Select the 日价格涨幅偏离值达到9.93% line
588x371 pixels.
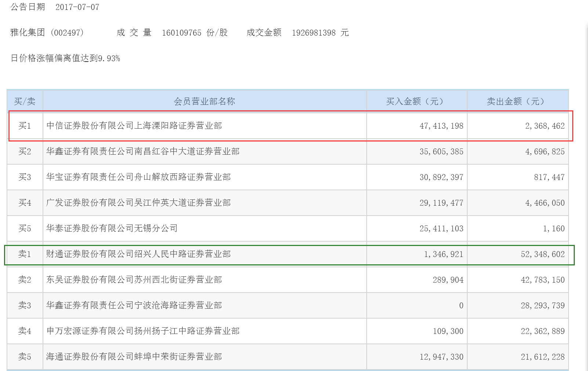click(x=65, y=58)
